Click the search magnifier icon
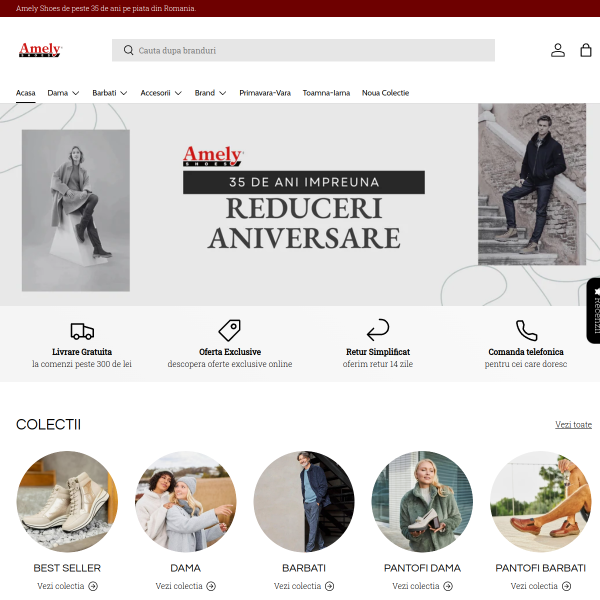 pos(129,50)
